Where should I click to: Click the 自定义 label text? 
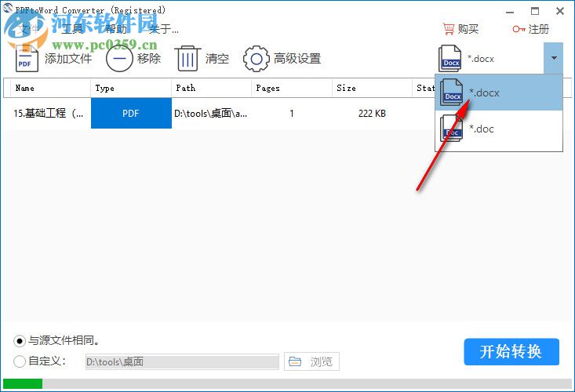pos(47,361)
